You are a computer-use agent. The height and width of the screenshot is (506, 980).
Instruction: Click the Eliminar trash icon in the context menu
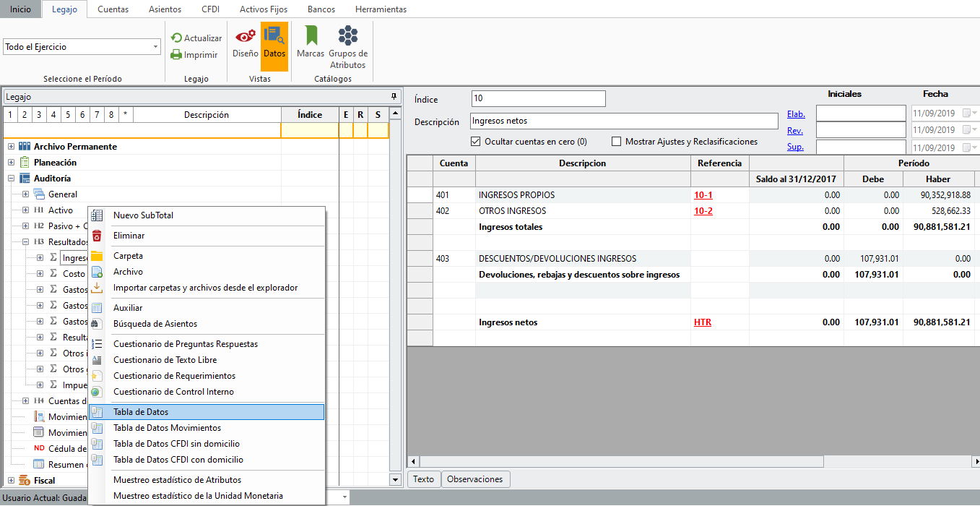coord(97,236)
